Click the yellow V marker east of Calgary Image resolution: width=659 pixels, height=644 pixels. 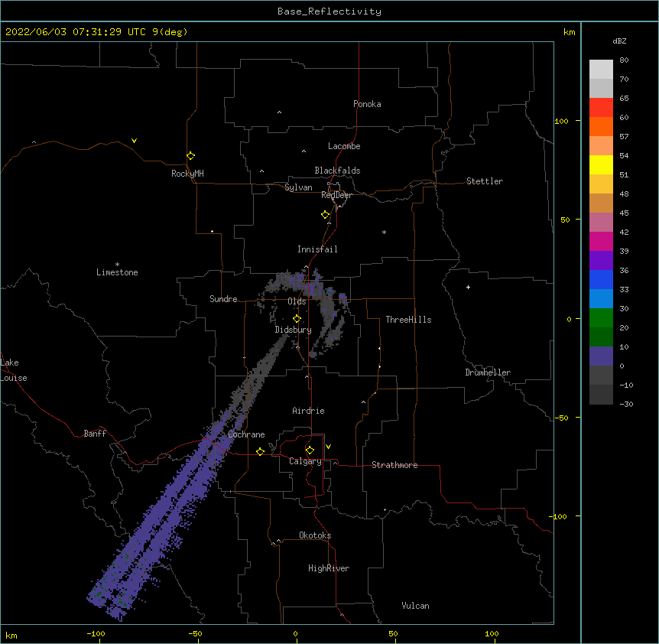click(x=328, y=447)
